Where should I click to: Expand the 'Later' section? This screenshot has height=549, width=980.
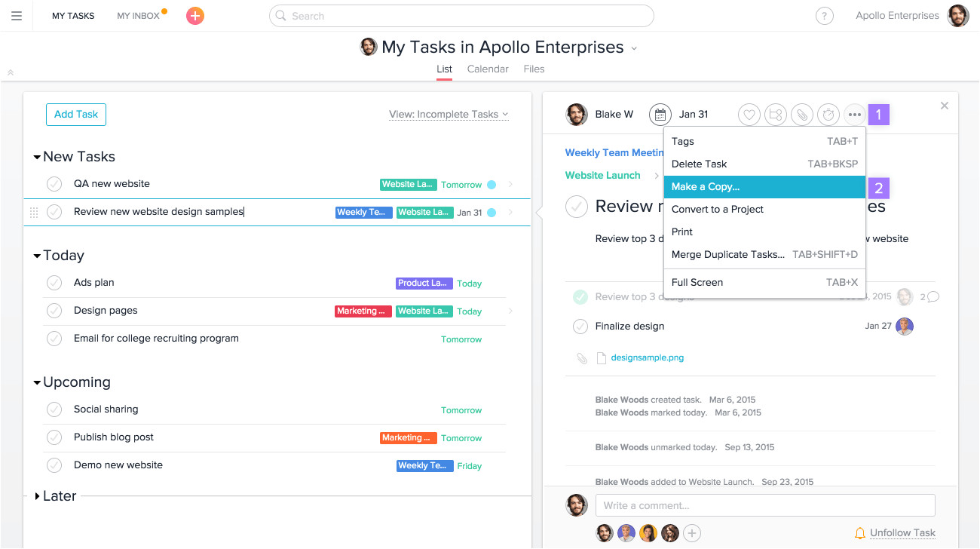coord(37,496)
